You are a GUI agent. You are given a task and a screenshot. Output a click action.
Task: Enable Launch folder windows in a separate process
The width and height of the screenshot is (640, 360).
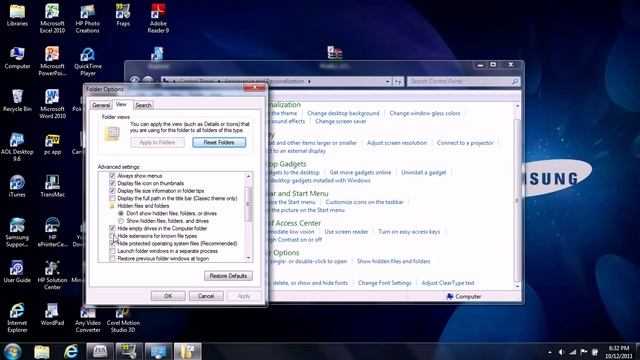[x=112, y=251]
